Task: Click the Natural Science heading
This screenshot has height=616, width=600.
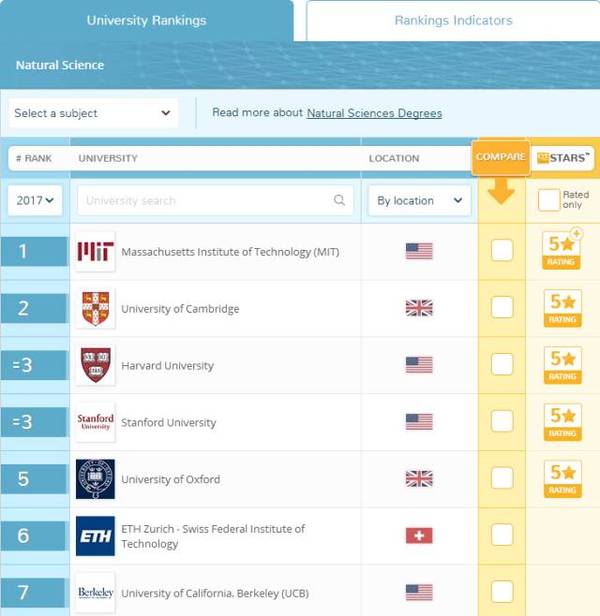Action: tap(60, 65)
